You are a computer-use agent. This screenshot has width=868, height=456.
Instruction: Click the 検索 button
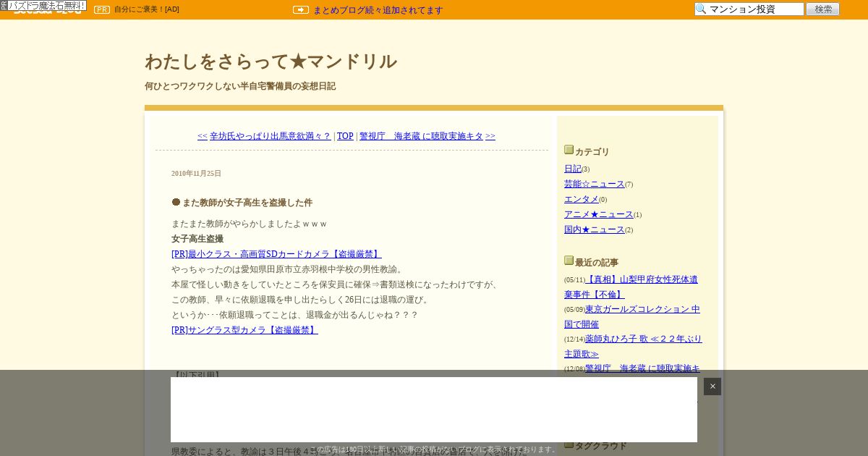point(822,9)
